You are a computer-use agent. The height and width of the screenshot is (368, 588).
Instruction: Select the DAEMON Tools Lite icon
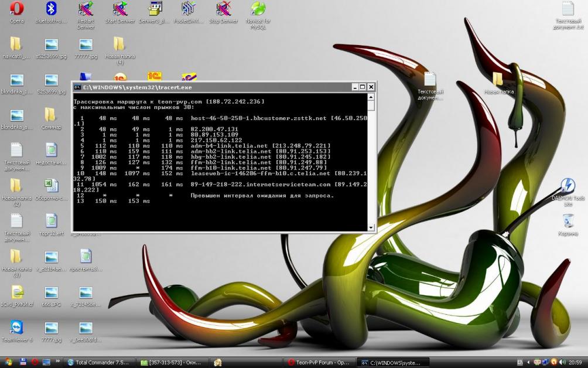pos(568,186)
